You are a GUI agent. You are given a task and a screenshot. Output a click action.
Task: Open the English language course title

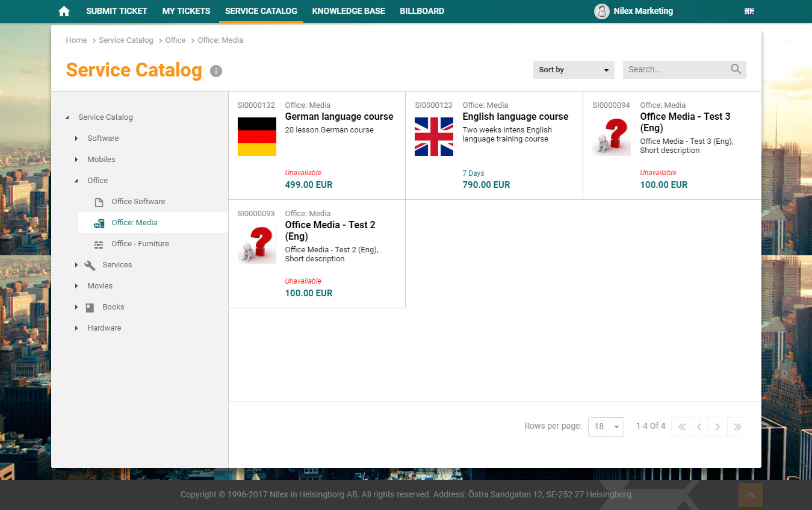pos(515,117)
